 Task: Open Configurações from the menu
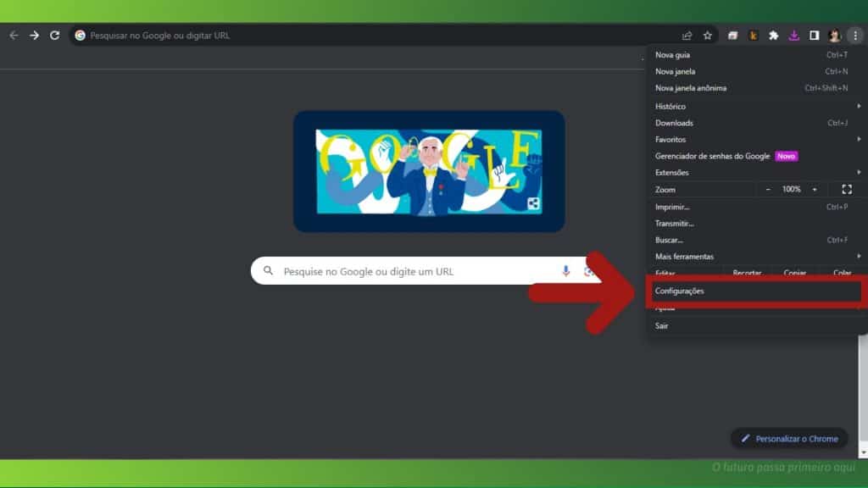[756, 291]
